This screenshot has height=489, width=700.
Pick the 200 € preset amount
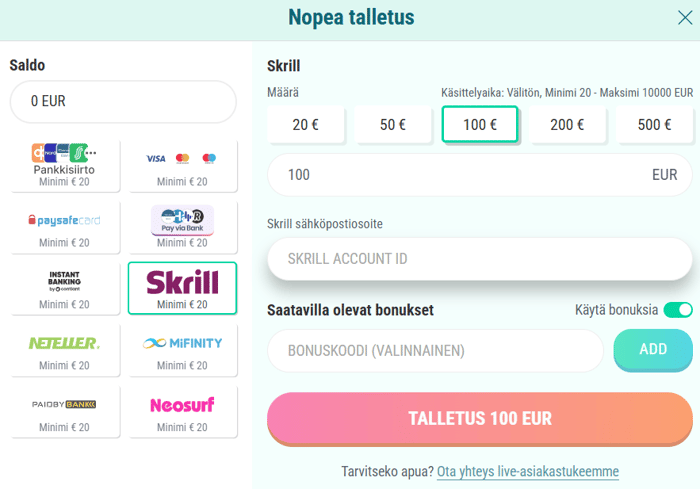(x=567, y=125)
